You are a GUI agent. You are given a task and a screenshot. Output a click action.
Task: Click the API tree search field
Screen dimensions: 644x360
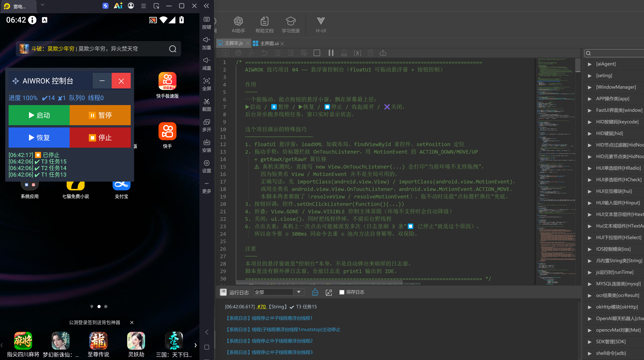(615, 53)
